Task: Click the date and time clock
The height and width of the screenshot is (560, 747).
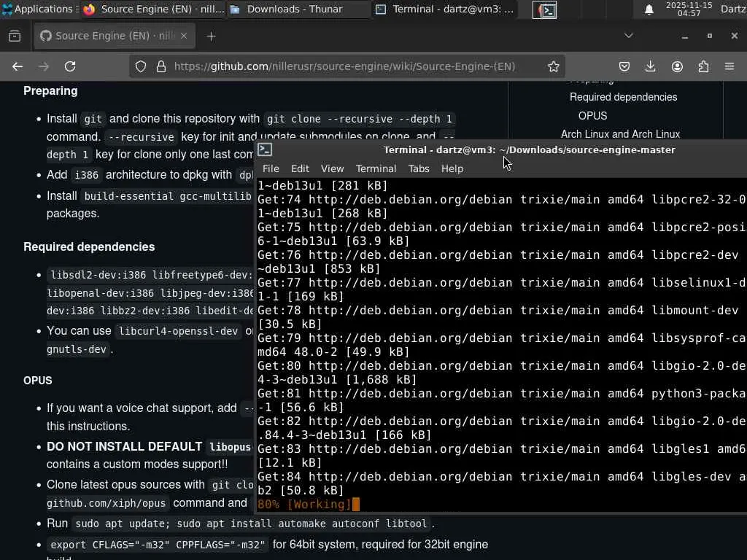Action: click(x=689, y=9)
